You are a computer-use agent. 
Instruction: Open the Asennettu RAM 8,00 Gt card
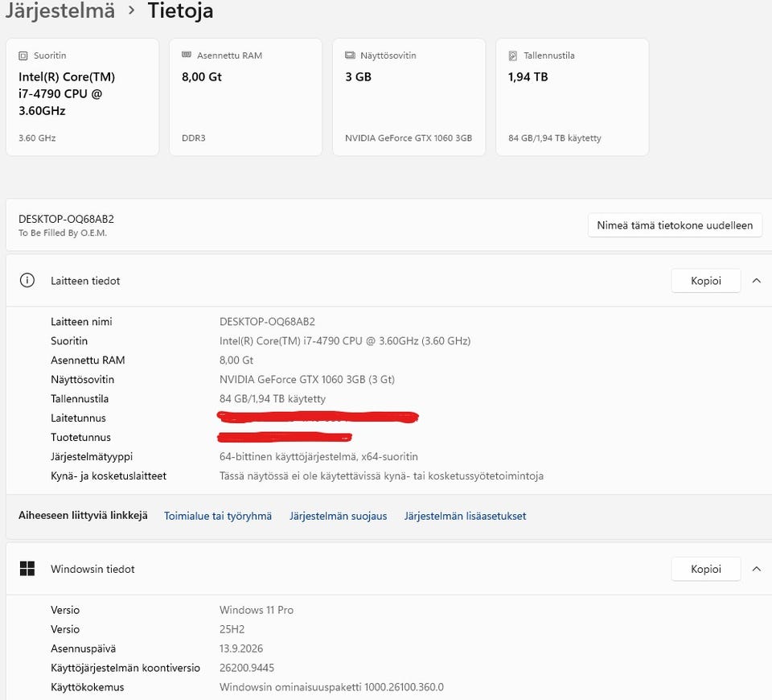pos(246,97)
